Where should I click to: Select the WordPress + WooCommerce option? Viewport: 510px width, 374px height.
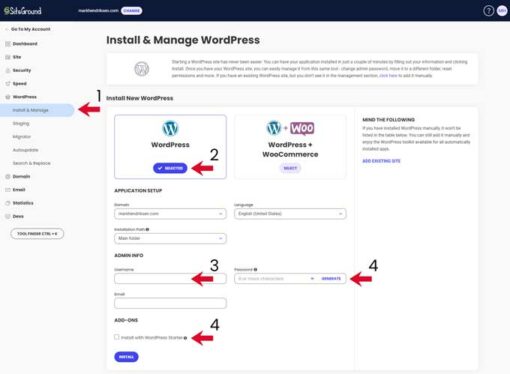pyautogui.click(x=290, y=168)
